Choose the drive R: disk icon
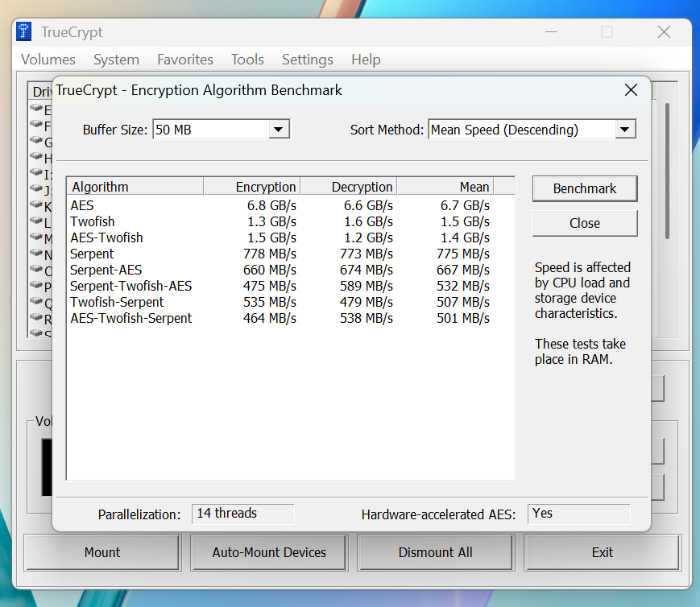Viewport: 700px width, 607px height. point(37,317)
